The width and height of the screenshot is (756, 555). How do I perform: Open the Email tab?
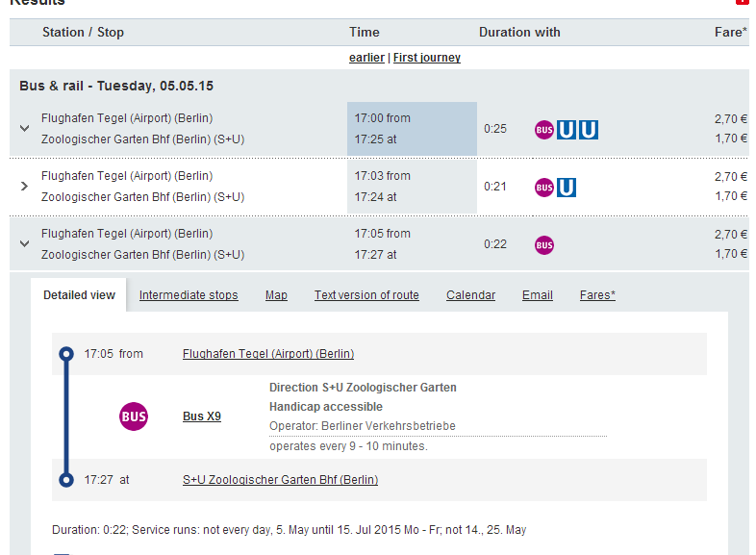point(538,295)
